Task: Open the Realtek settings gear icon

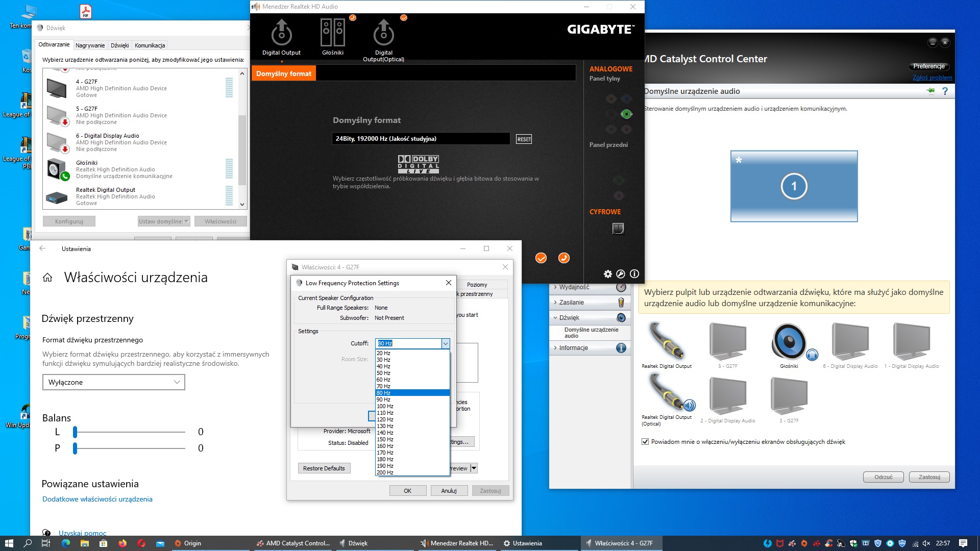Action: point(607,274)
